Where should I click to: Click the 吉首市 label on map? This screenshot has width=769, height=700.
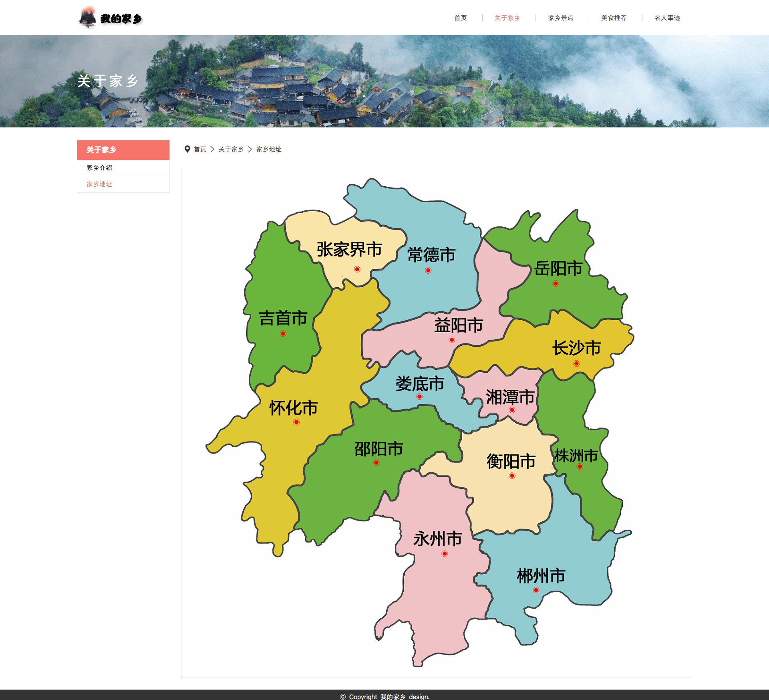tap(283, 318)
